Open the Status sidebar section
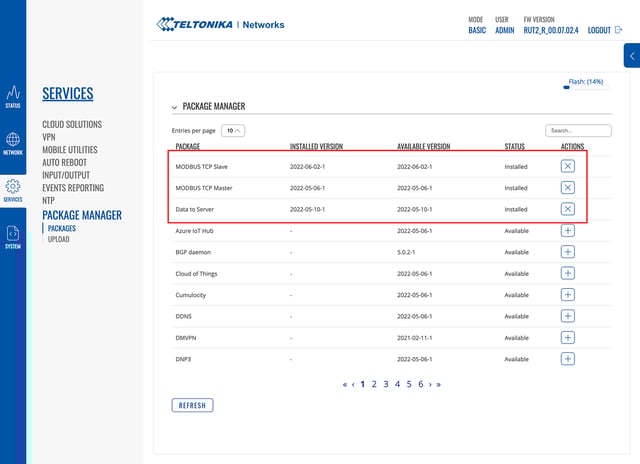The height and width of the screenshot is (464, 640). (13, 97)
